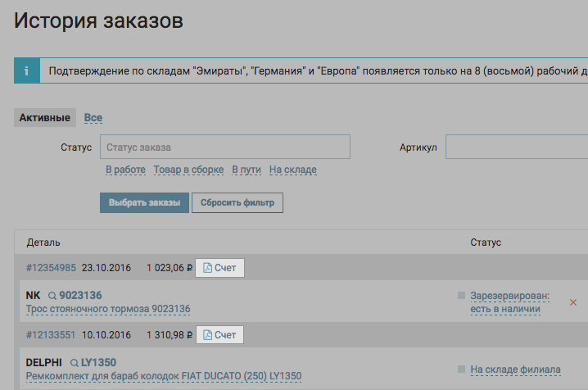Open Трос стояночного тормоза 9023136 description
This screenshot has height=390, width=588.
click(108, 309)
